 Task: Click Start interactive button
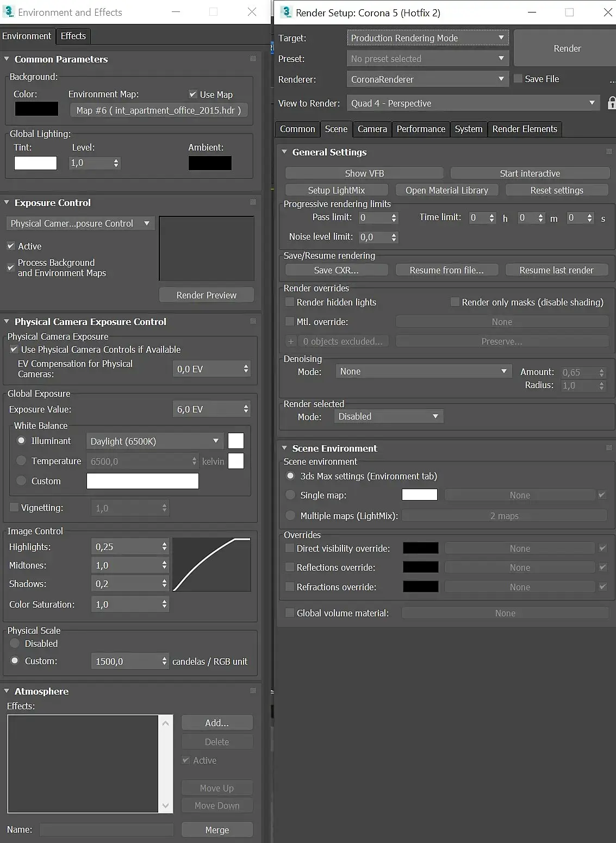530,173
